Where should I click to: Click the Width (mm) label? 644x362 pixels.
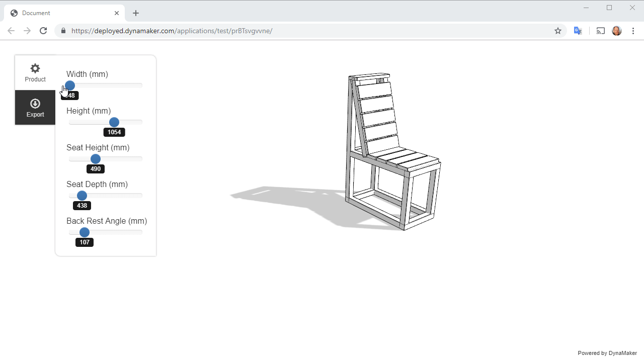pyautogui.click(x=87, y=74)
